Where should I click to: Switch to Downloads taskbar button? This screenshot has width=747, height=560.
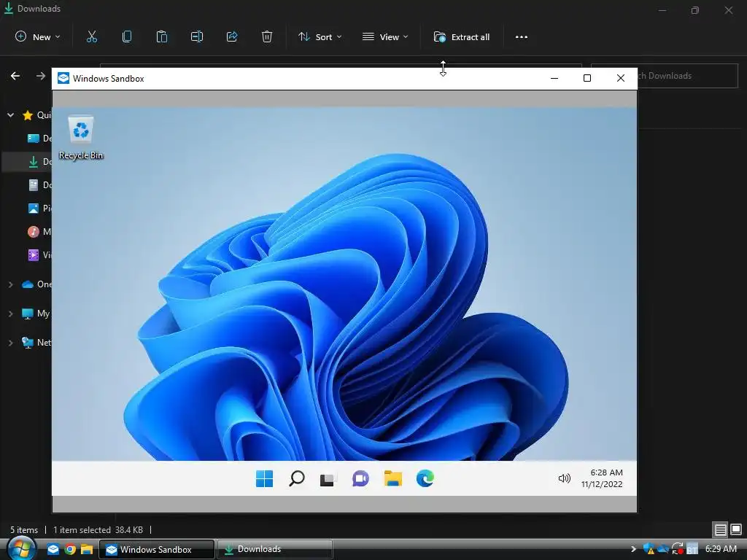275,550
